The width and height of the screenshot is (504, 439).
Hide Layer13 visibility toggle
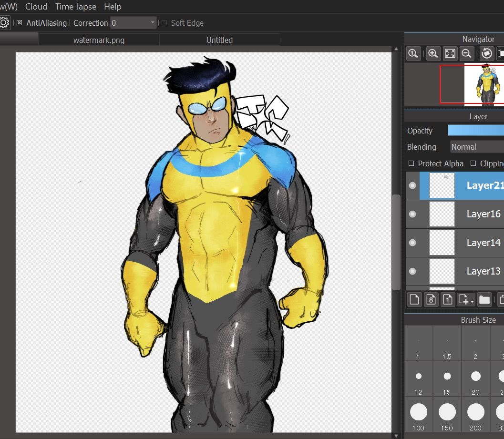(412, 271)
